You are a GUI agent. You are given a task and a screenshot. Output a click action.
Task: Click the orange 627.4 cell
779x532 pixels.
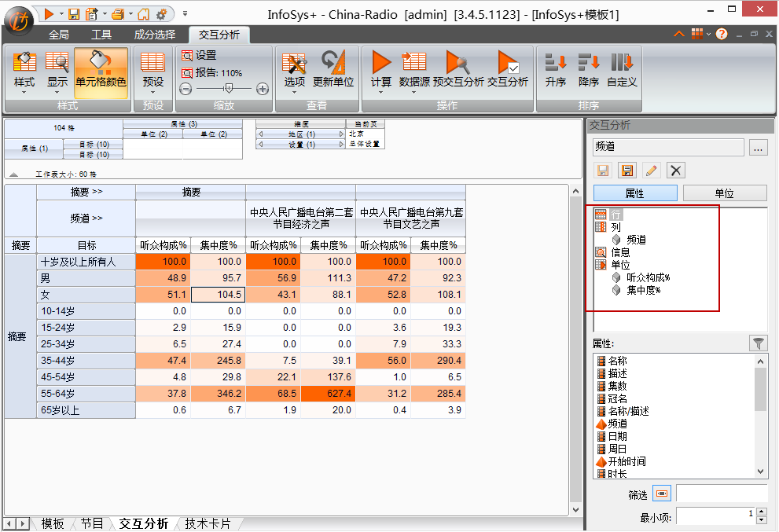[329, 394]
